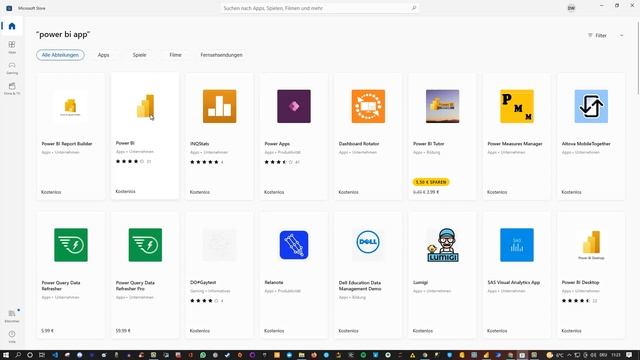Screen dimensions: 640x360
Task: Open the Power Query Data Refresher icon
Action: (71, 245)
